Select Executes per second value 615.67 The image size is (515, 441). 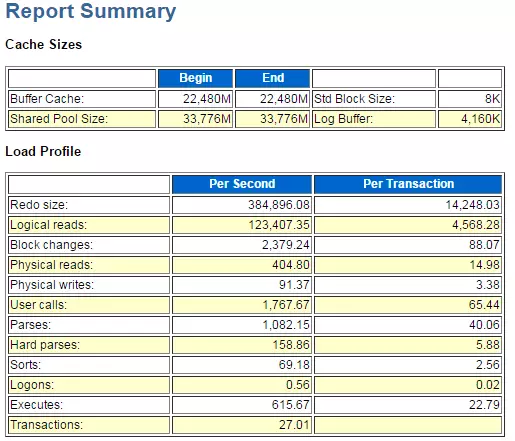(x=290, y=405)
